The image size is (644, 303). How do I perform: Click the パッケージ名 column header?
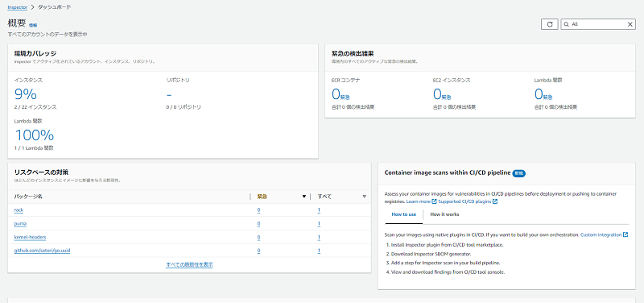pos(28,197)
